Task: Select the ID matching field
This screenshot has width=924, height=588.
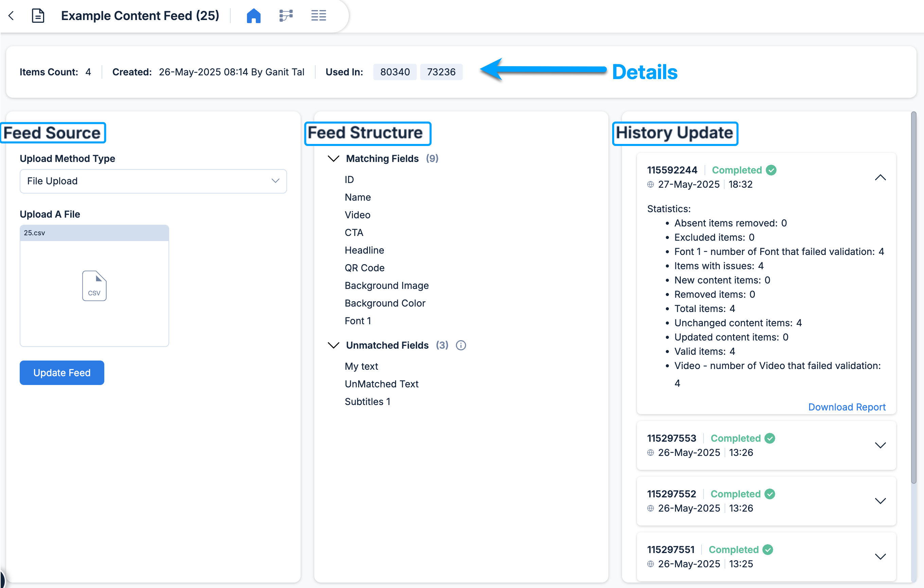Action: [349, 180]
